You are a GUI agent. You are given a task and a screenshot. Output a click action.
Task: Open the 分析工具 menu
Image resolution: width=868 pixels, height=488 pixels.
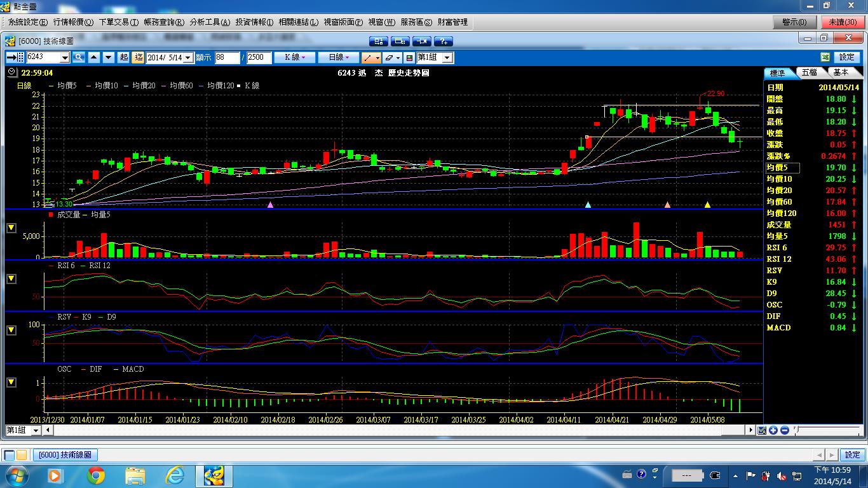pos(209,22)
